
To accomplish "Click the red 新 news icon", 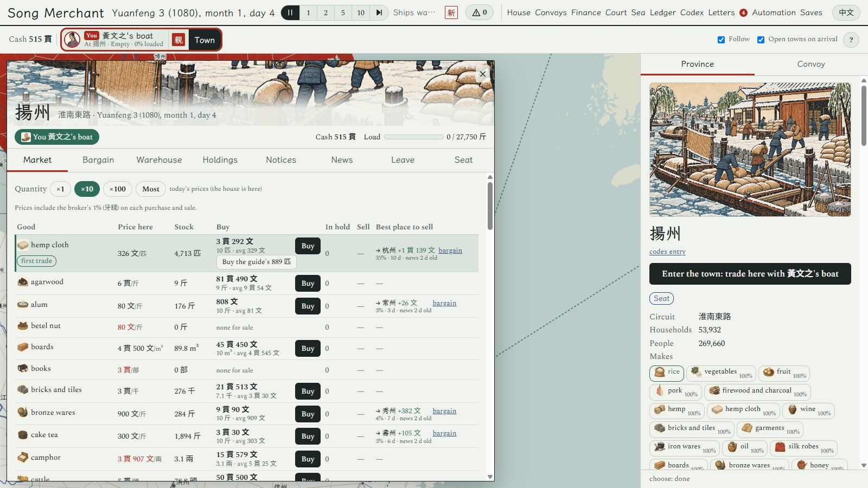I will click(x=451, y=12).
